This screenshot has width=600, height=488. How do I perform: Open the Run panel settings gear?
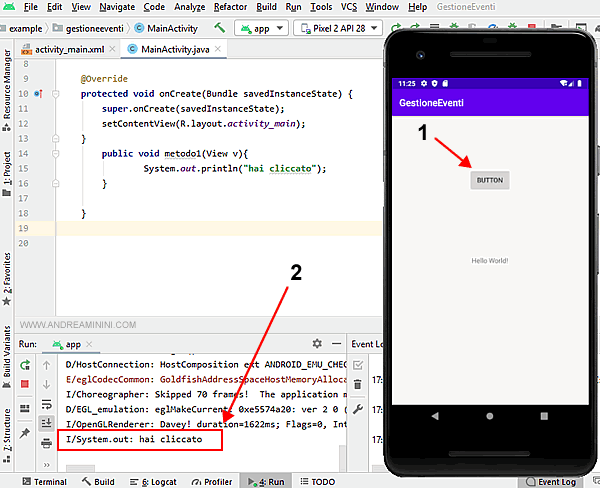tap(317, 343)
